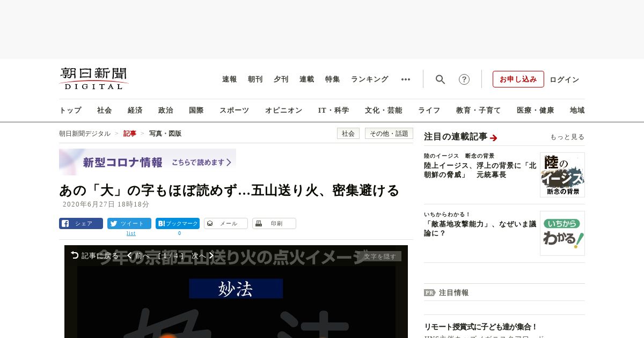Go to next photo (次へ)
The image size is (644, 338).
point(203,256)
